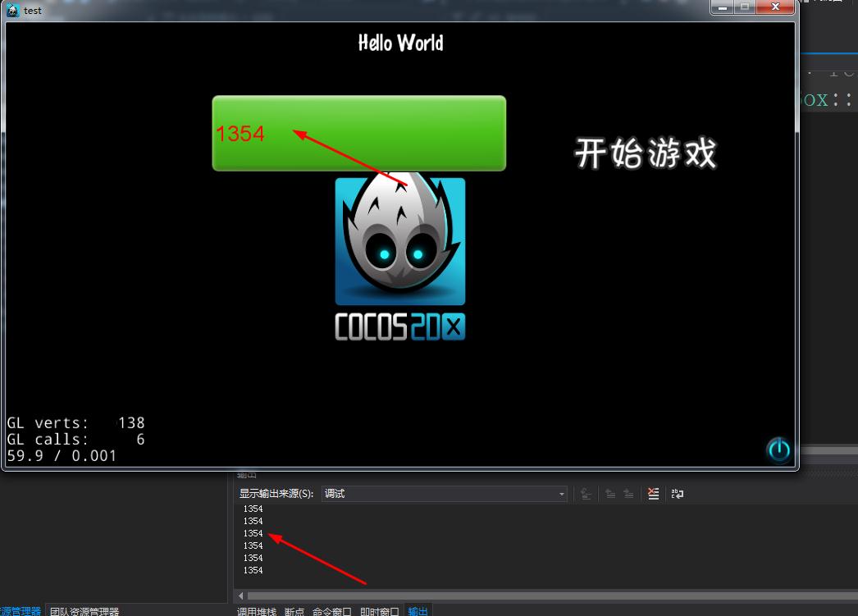The image size is (858, 616).
Task: Open the output source dropdown showing 调试
Action: coord(445,494)
